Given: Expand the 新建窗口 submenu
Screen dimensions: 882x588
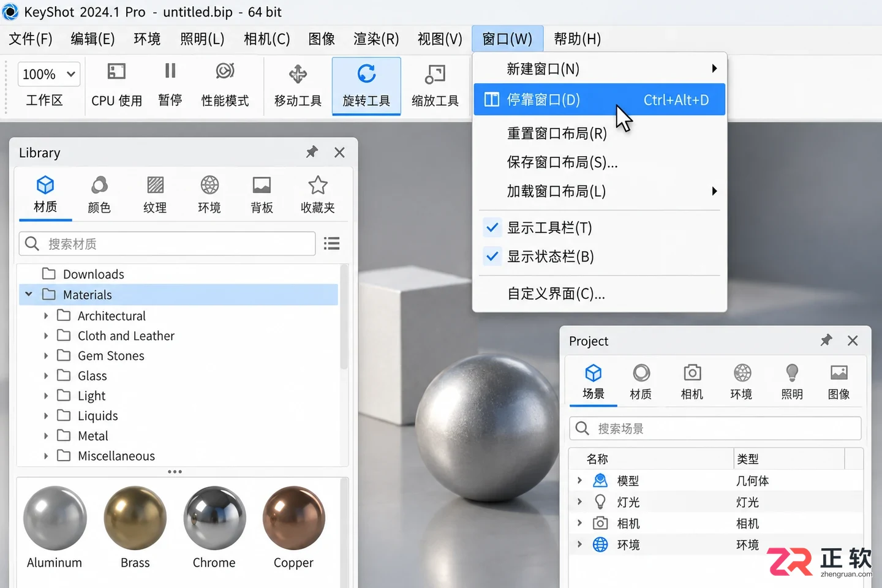Looking at the screenshot, I should point(600,69).
